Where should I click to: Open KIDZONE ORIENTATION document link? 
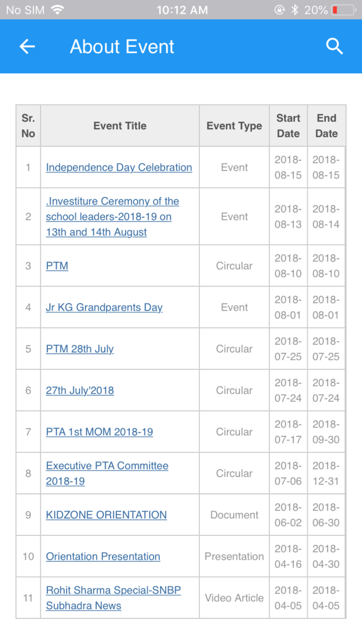click(x=106, y=515)
